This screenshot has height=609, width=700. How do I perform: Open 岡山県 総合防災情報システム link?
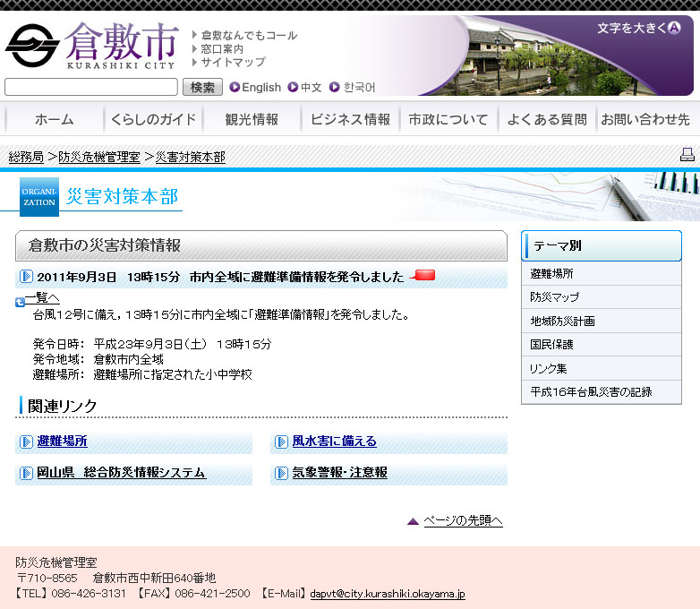pos(121,473)
